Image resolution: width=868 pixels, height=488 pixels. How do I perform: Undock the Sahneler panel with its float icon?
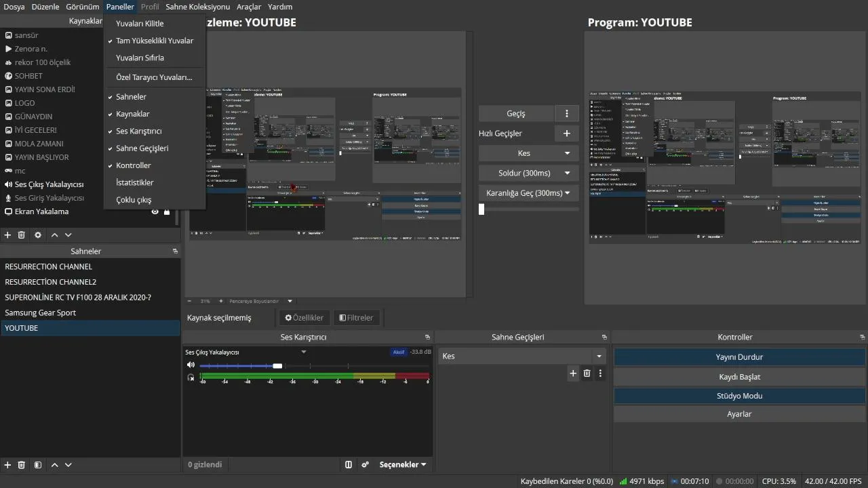175,251
